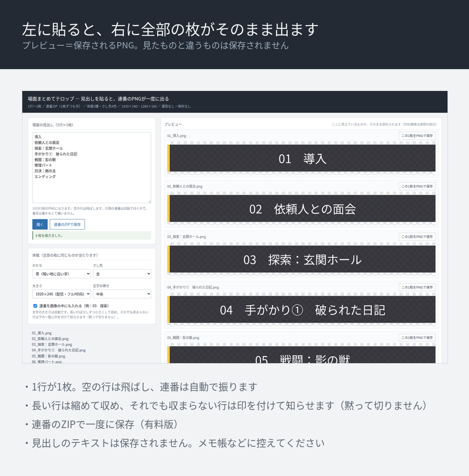Viewport: 469px width, 476px height.
Task: Click the 03 探索：玄関ホール preview banner
Action: [x=301, y=259]
